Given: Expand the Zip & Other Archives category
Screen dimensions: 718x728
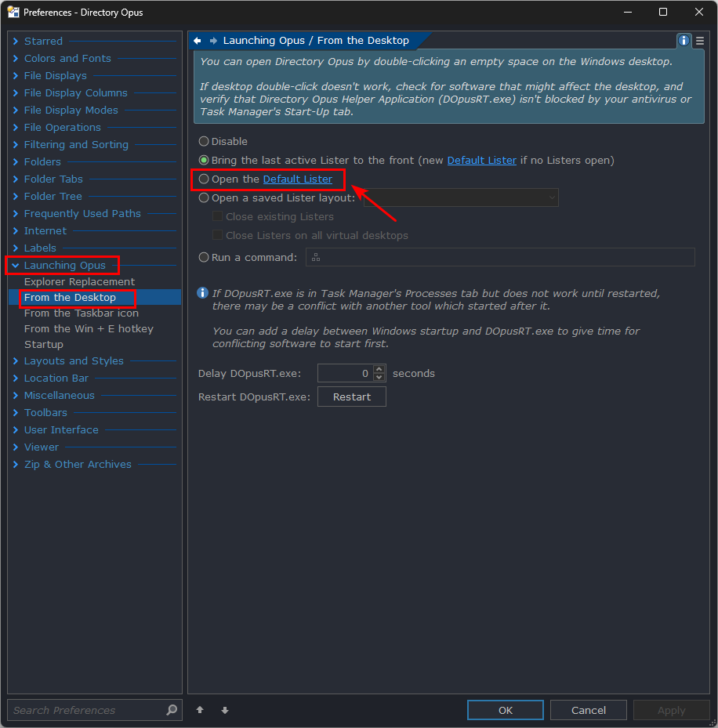Looking at the screenshot, I should tap(16, 464).
